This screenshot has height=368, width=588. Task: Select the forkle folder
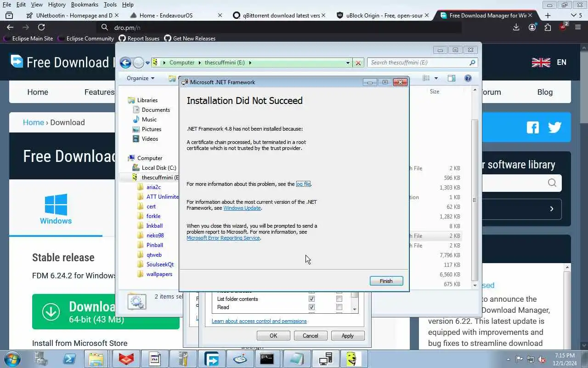tap(153, 216)
